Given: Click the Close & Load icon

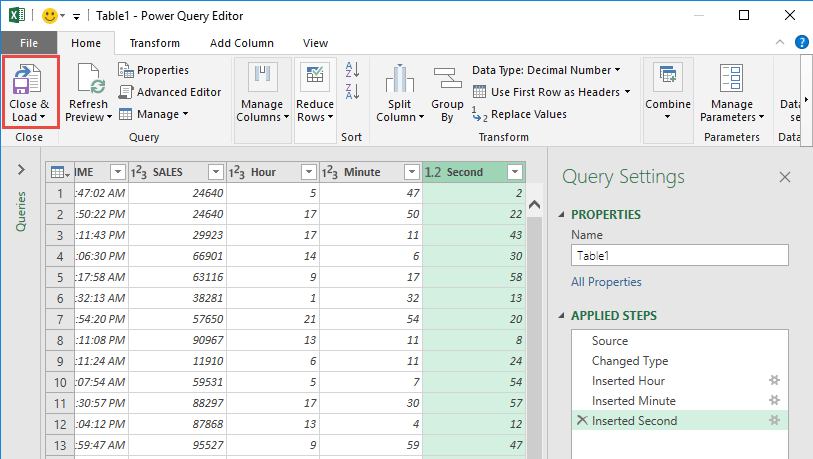Looking at the screenshot, I should point(27,79).
